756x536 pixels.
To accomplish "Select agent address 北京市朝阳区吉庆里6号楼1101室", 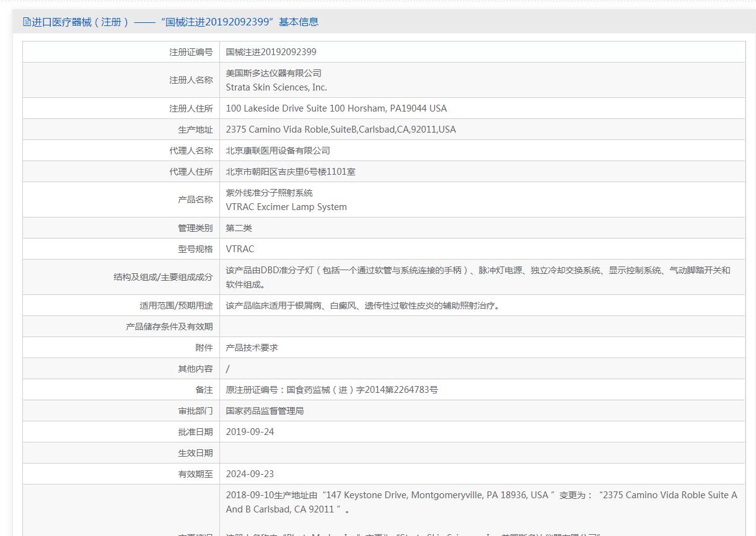I will pyautogui.click(x=291, y=172).
